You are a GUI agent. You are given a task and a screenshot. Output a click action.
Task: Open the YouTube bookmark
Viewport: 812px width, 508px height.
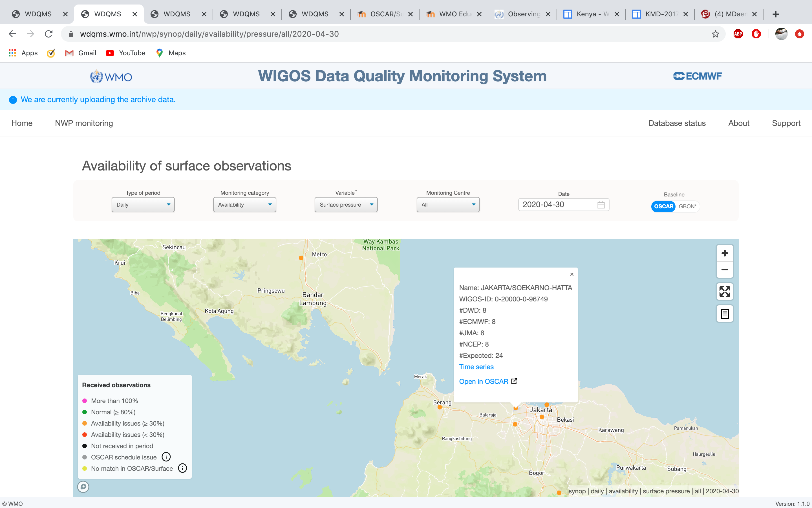(x=125, y=53)
